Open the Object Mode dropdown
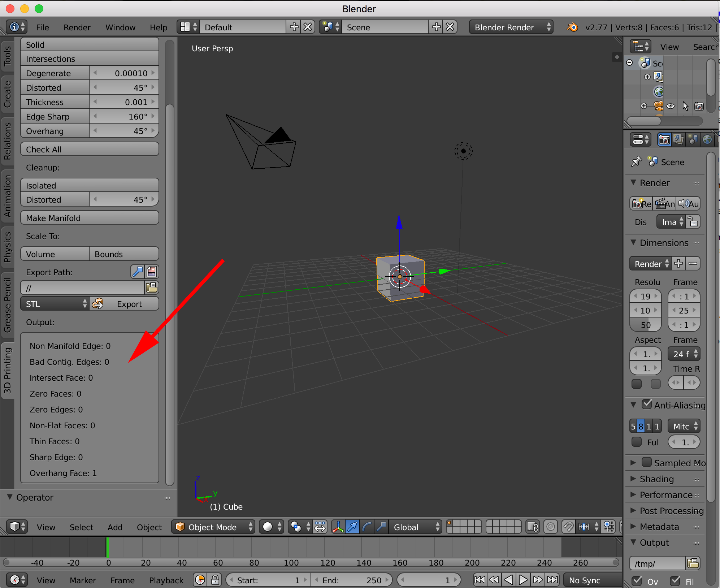Screen dimensions: 720x588 [213, 527]
